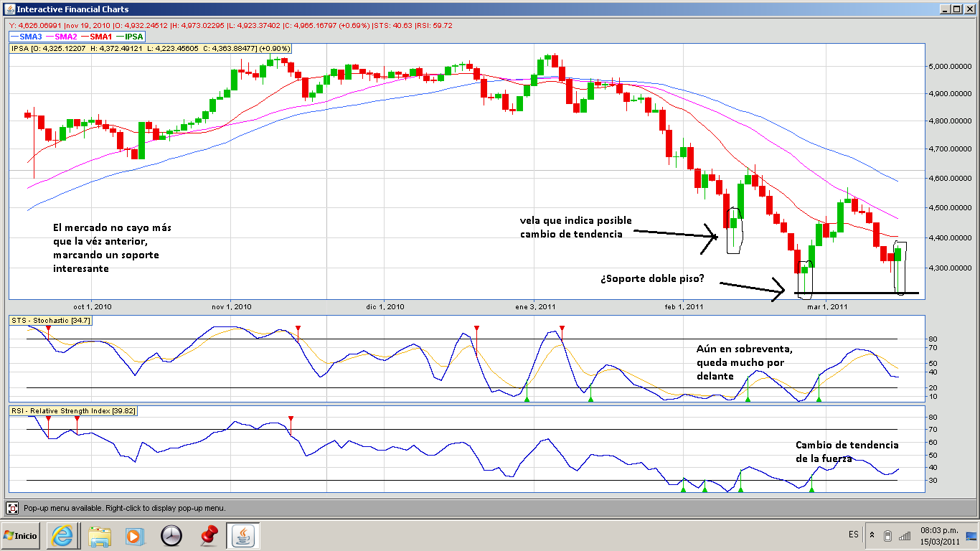Open the Windows Explorer folder on the taskbar
This screenshot has height=551, width=980.
click(99, 535)
